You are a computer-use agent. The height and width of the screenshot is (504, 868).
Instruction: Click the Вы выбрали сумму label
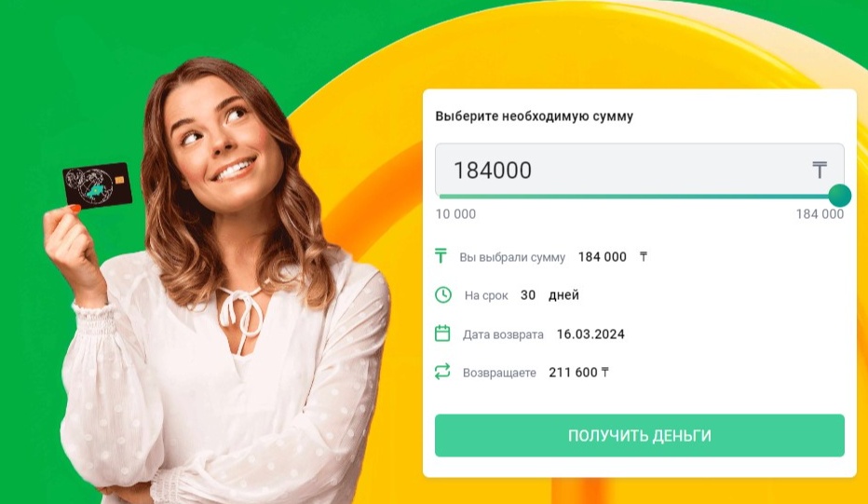[x=512, y=257]
